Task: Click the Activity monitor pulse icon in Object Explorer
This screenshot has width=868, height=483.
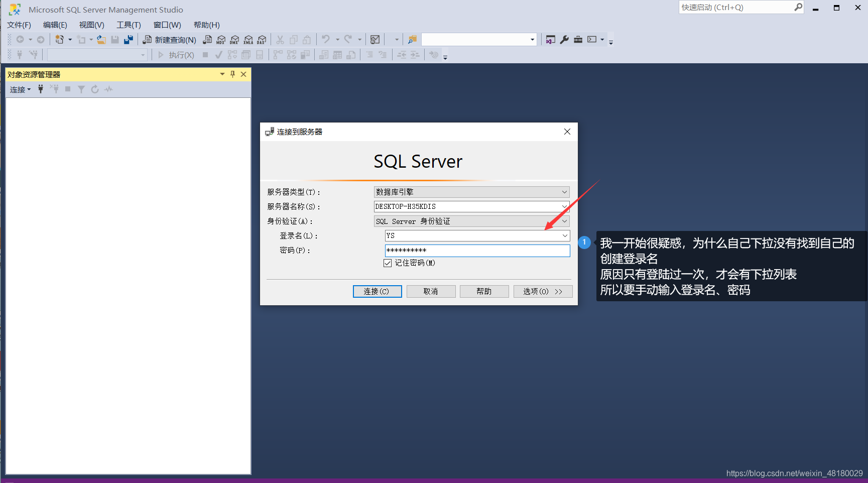Action: click(x=108, y=89)
